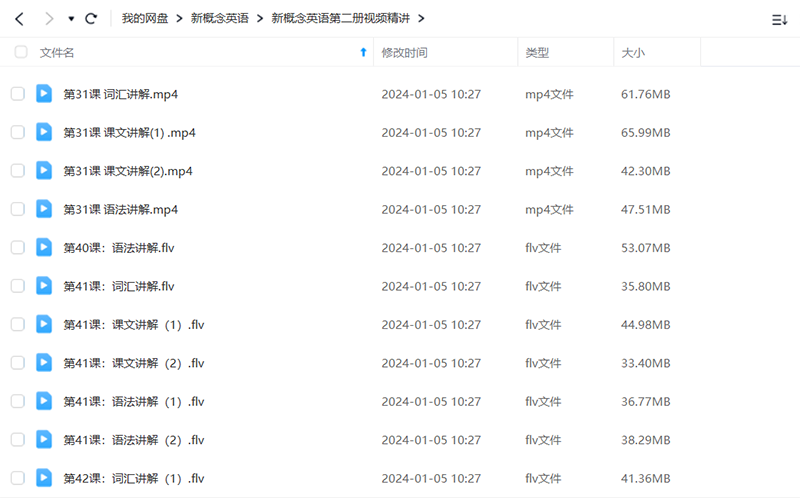This screenshot has height=498, width=800.
Task: Click video icon of 第31课 课文讲解(1) .mp4
Action: point(44,132)
